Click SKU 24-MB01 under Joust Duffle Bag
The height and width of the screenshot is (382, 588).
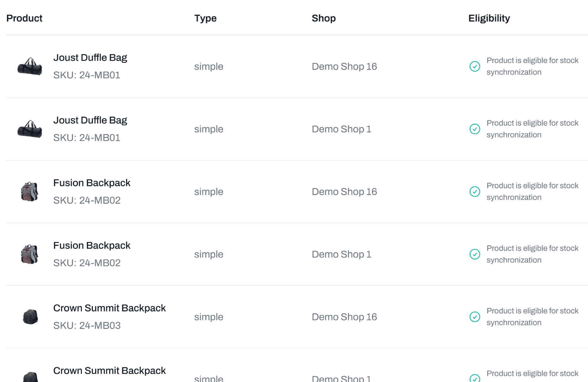pyautogui.click(x=86, y=75)
